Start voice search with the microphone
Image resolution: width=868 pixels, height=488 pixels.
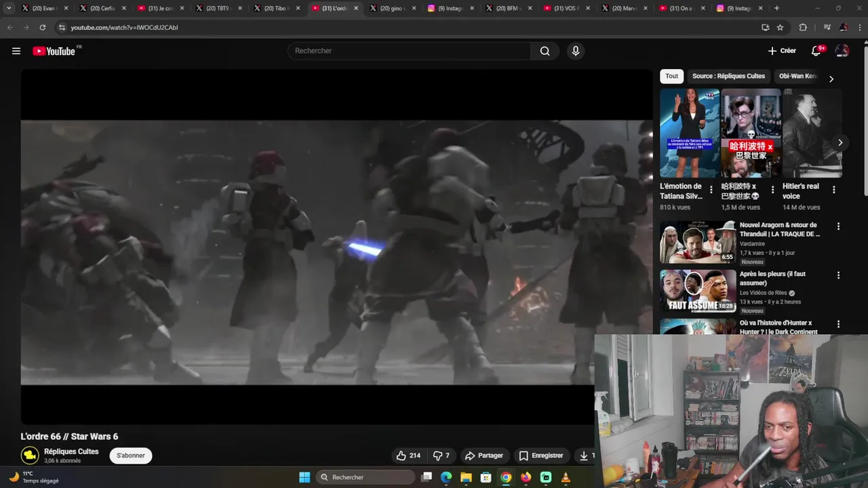(x=575, y=51)
